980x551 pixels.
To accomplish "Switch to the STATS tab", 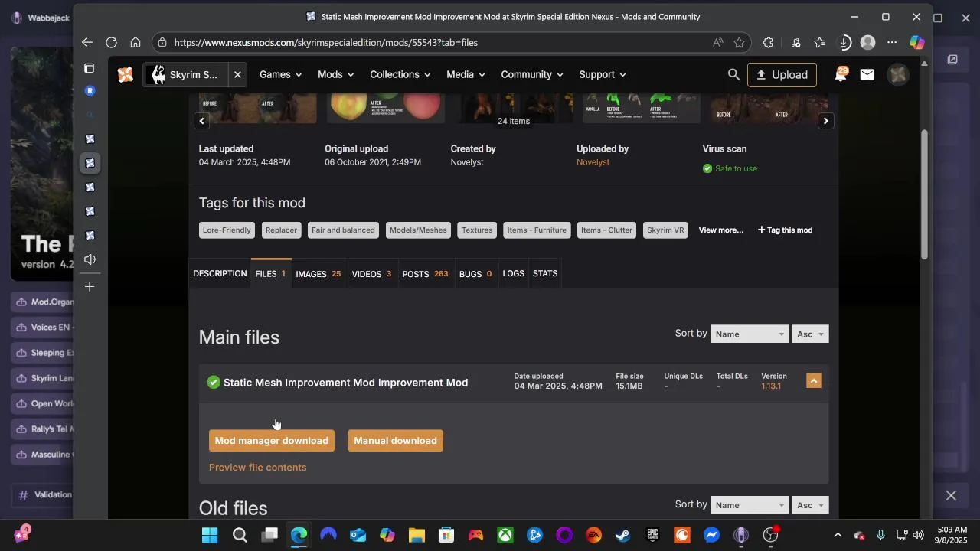I will [x=545, y=274].
